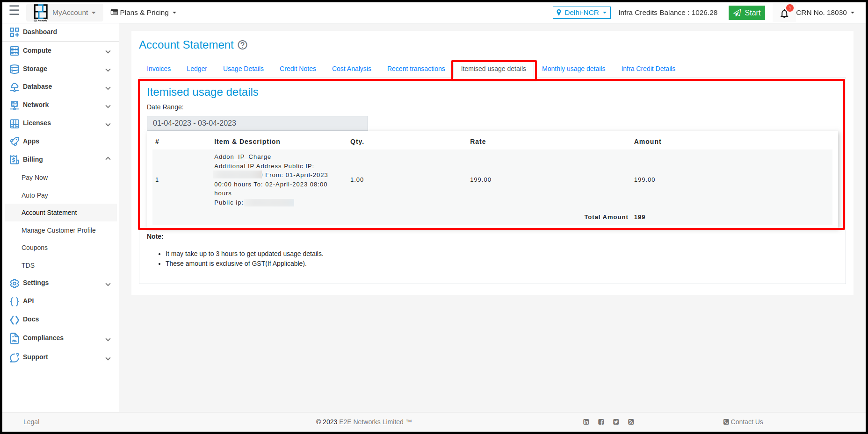Collapse the Billing menu chevron
The width and height of the screenshot is (868, 434).
[x=108, y=159]
